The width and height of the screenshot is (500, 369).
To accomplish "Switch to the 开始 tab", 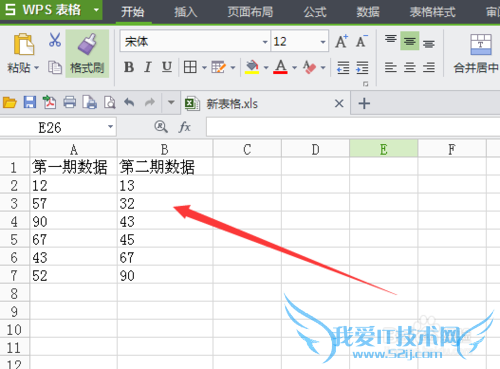I will (133, 12).
